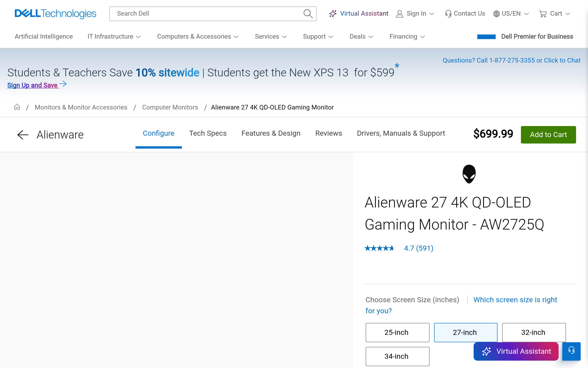Switch to the Features & Design tab
Image resolution: width=588 pixels, height=368 pixels.
[271, 133]
